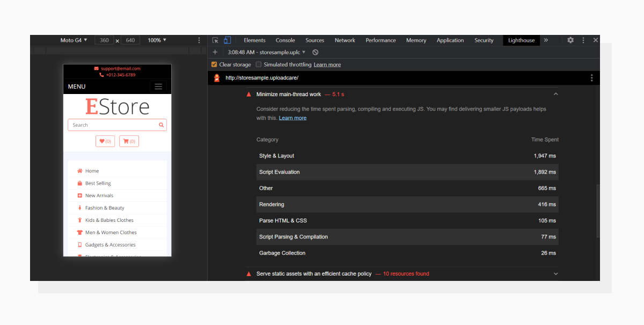This screenshot has height=325, width=644.
Task: Click the block-requests circle icon beside the report dropdown
Action: click(316, 52)
